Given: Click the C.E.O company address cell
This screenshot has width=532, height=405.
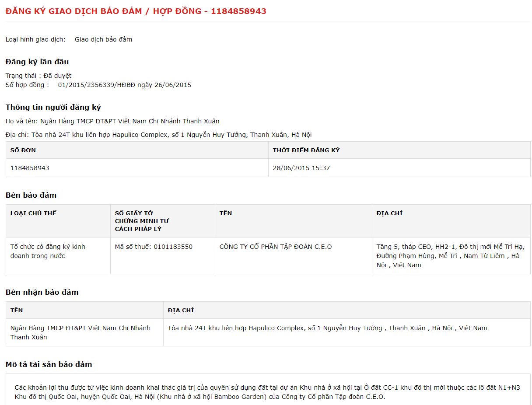Looking at the screenshot, I should 450,256.
